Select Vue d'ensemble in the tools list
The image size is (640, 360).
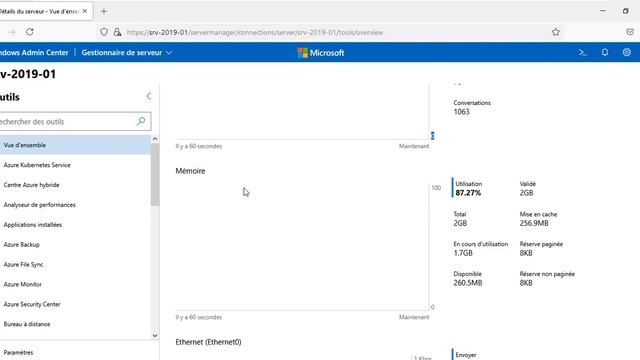tap(75, 145)
